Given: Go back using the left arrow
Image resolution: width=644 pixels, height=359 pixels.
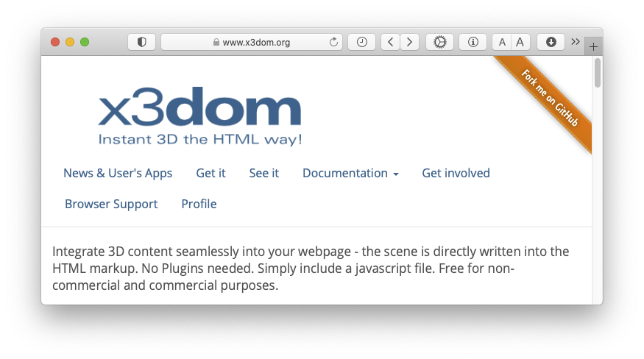Looking at the screenshot, I should tap(390, 42).
